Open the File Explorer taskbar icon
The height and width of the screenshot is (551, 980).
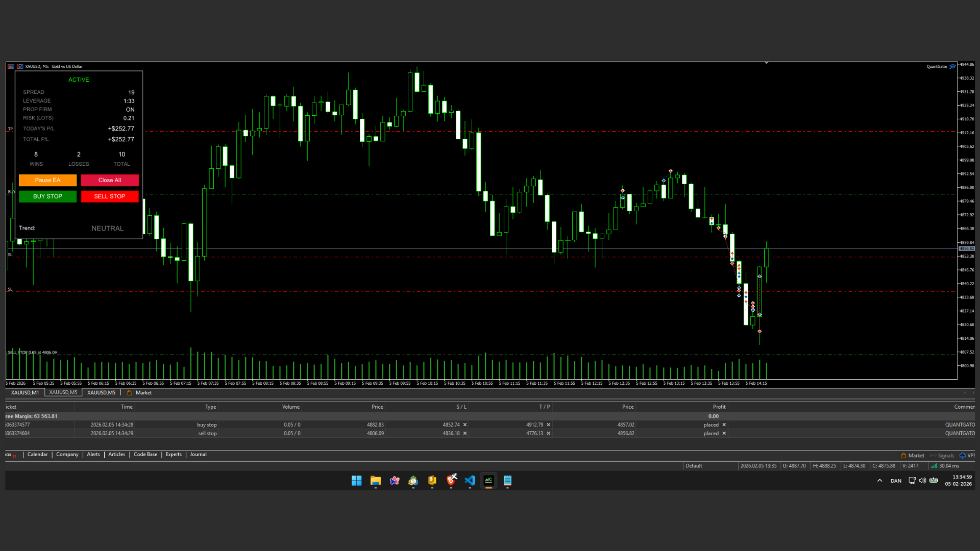(376, 481)
